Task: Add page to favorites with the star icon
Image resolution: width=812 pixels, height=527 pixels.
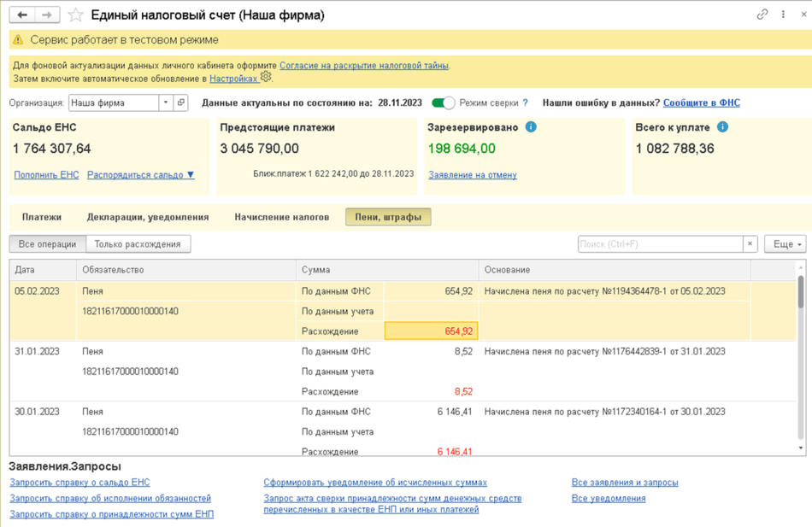Action: pos(76,15)
